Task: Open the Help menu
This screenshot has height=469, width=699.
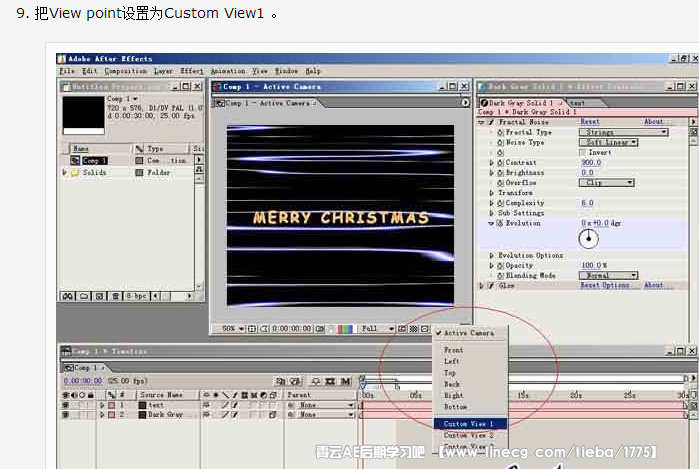Action: click(x=313, y=71)
